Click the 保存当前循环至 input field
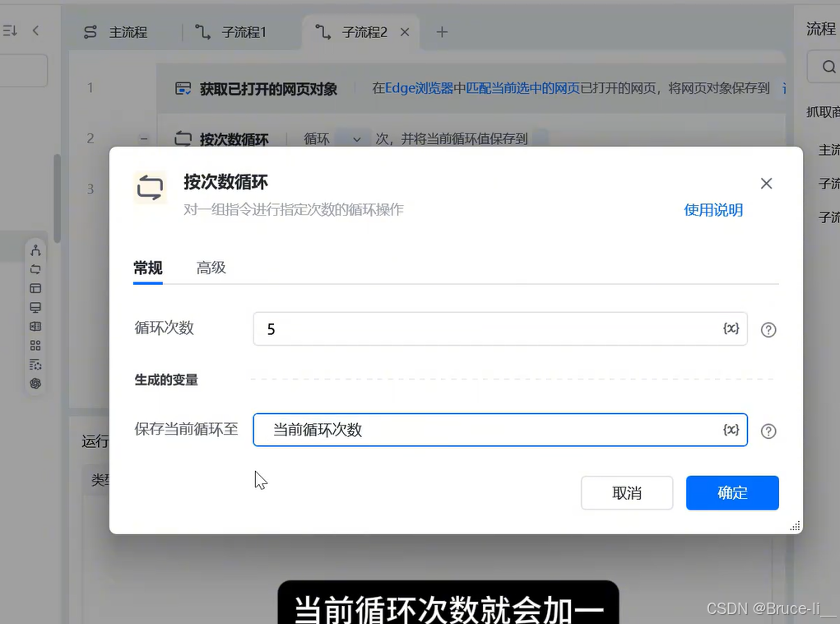 click(x=500, y=430)
